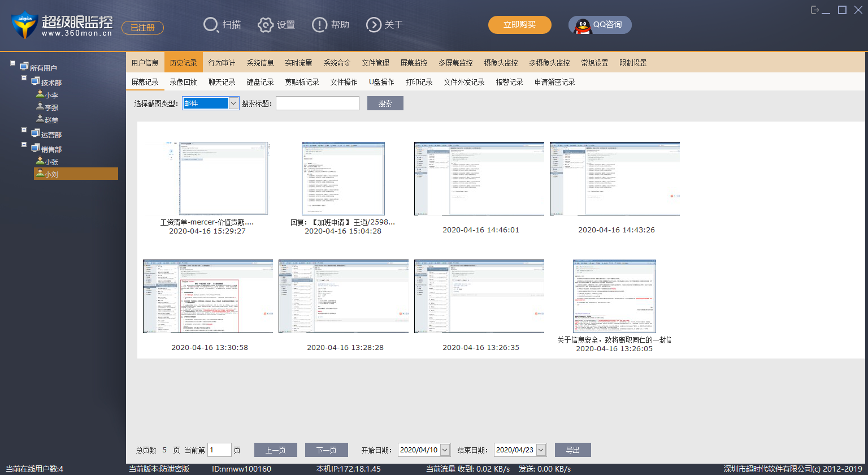Click the QQ penguin consultation icon
868x475 pixels.
583,25
